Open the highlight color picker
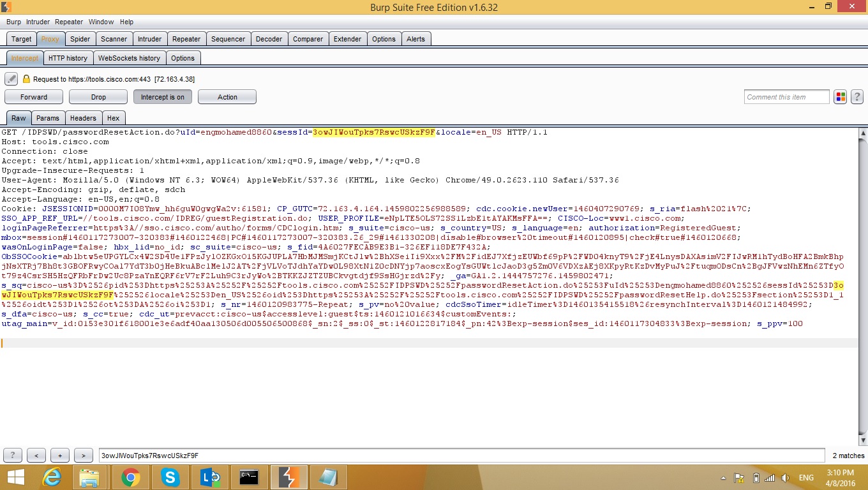This screenshot has height=490, width=868. point(840,97)
